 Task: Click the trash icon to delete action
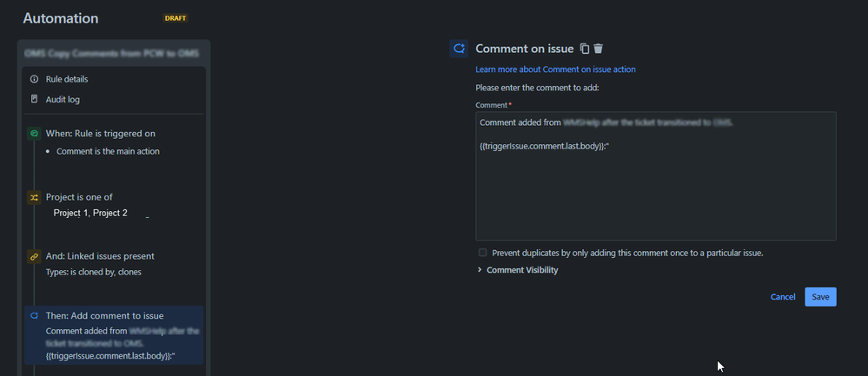tap(598, 49)
